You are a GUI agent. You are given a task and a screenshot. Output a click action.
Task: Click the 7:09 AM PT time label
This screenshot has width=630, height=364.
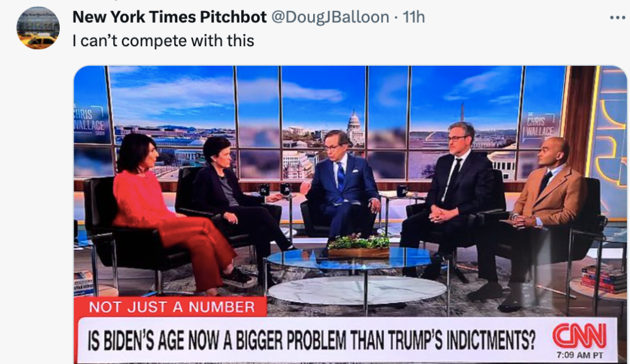pyautogui.click(x=580, y=355)
